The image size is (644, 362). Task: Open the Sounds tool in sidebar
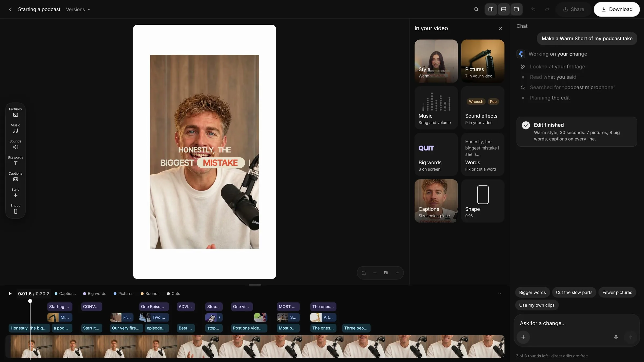click(15, 144)
